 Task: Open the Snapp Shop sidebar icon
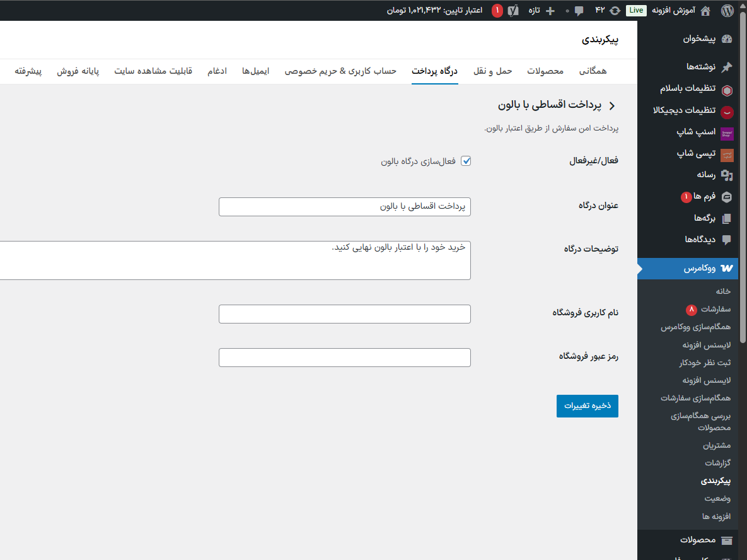point(727,132)
